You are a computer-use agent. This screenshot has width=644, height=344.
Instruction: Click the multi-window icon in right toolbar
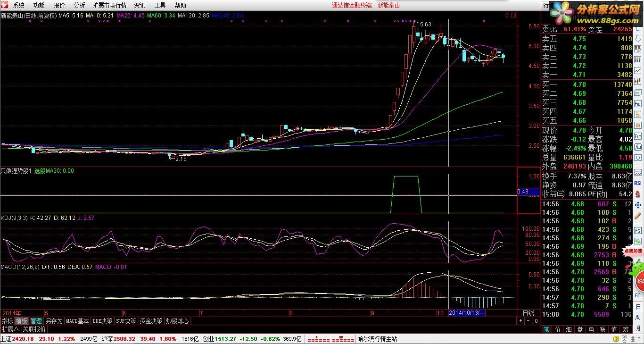click(638, 92)
